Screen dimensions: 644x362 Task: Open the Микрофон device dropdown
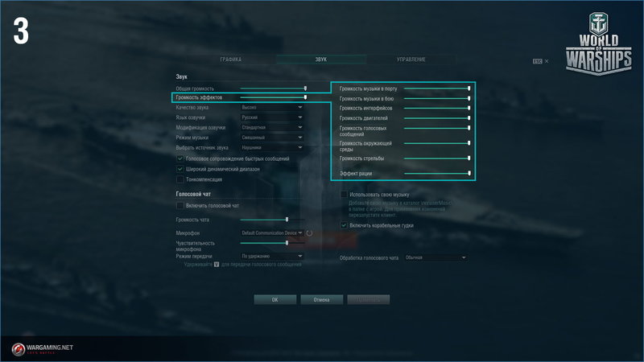[x=272, y=233]
